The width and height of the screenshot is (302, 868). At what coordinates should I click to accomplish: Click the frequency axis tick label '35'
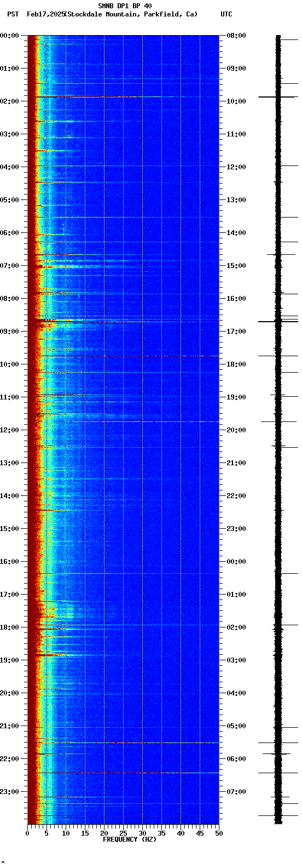[161, 833]
